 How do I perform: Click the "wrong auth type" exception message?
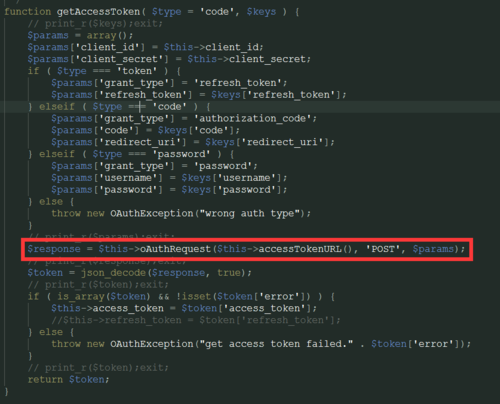coord(250,214)
